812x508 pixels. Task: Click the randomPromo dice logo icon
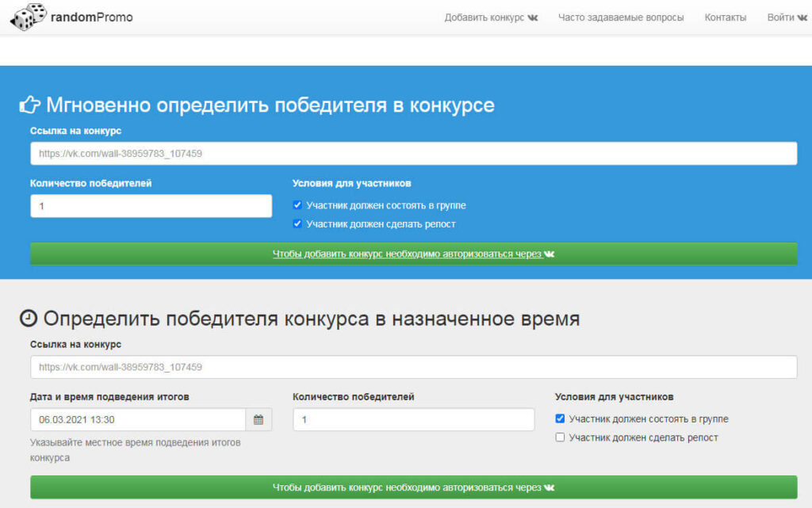28,17
